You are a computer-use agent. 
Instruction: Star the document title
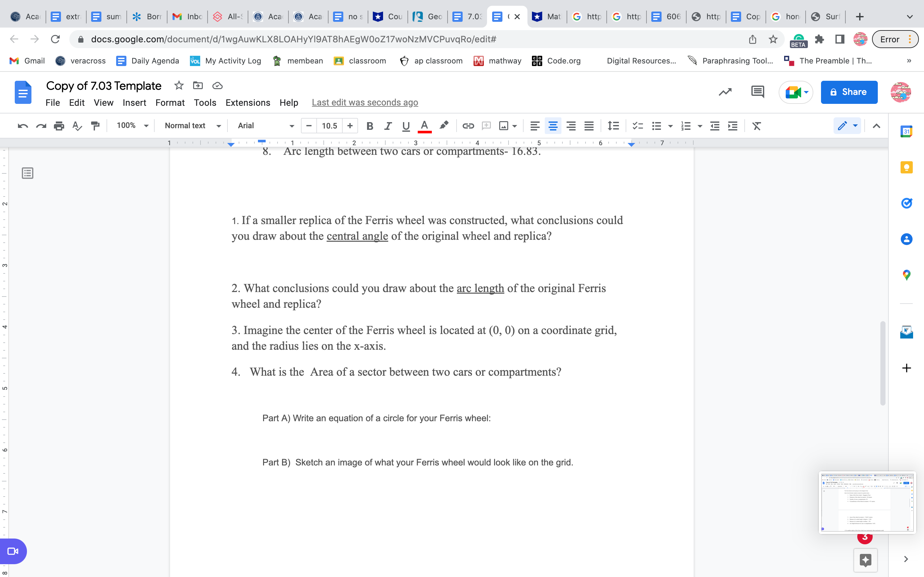click(179, 86)
